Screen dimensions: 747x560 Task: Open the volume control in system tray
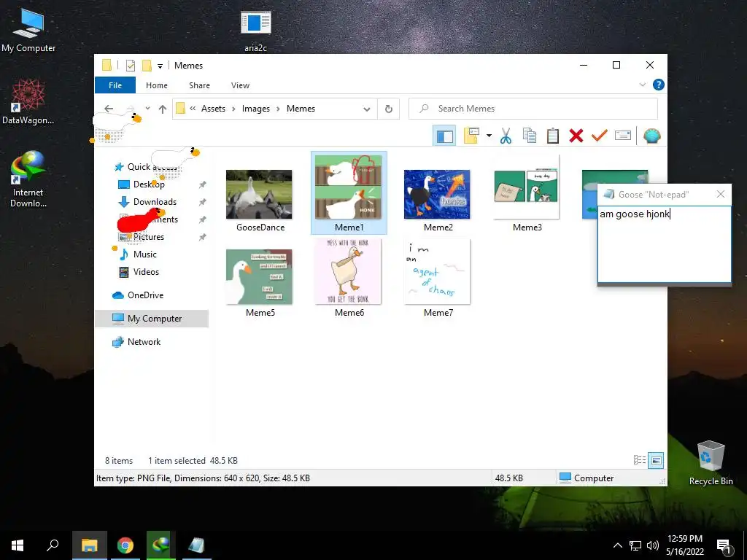(x=653, y=545)
